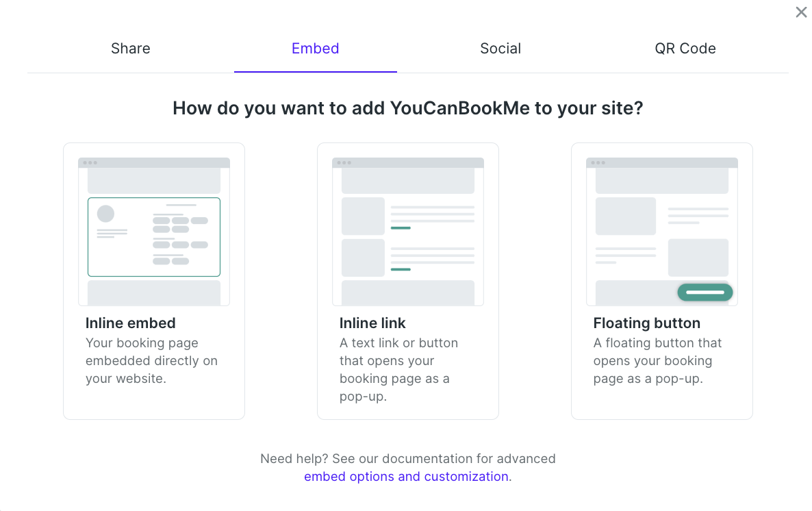
Task: Click heading 'How do you want to add YouCanBookMe'
Action: click(408, 108)
